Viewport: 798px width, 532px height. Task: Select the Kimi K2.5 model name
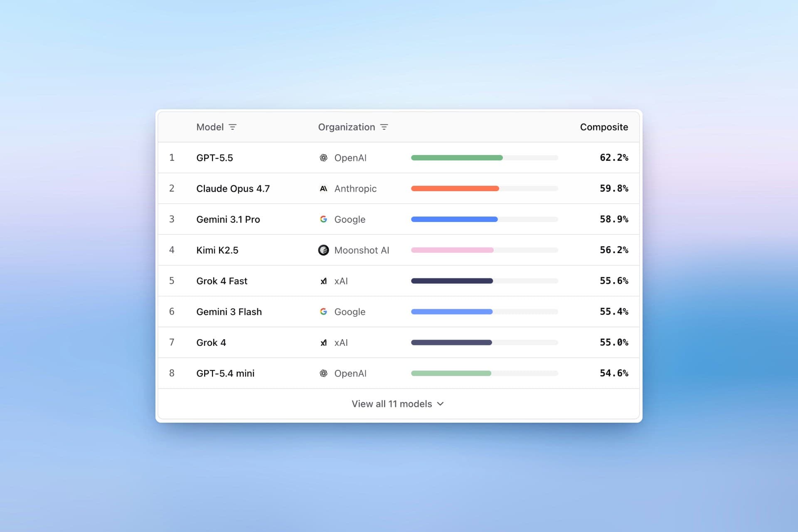click(x=217, y=250)
